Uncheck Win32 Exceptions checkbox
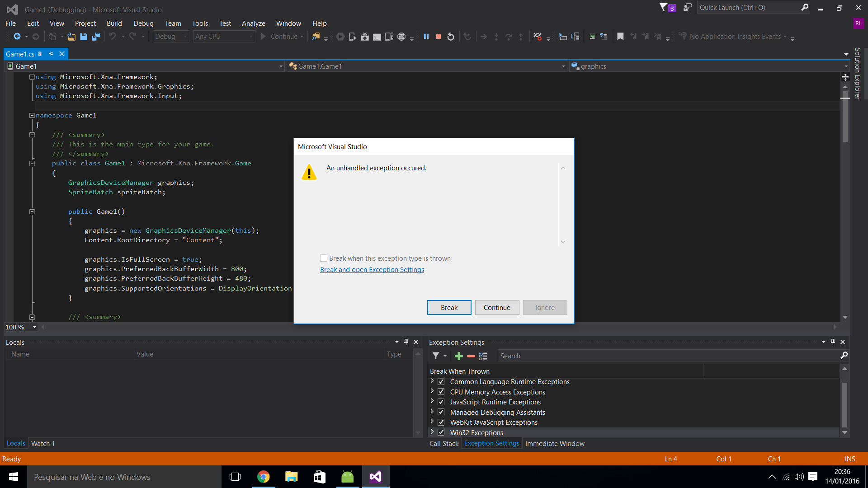Viewport: 868px width, 488px height. (x=441, y=432)
